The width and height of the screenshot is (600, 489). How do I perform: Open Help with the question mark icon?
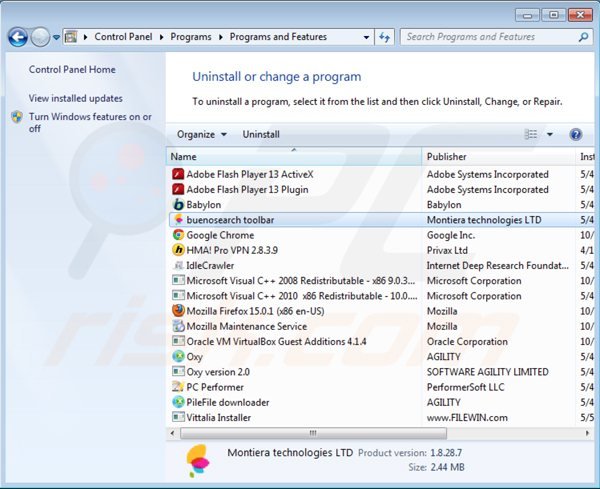[576, 134]
